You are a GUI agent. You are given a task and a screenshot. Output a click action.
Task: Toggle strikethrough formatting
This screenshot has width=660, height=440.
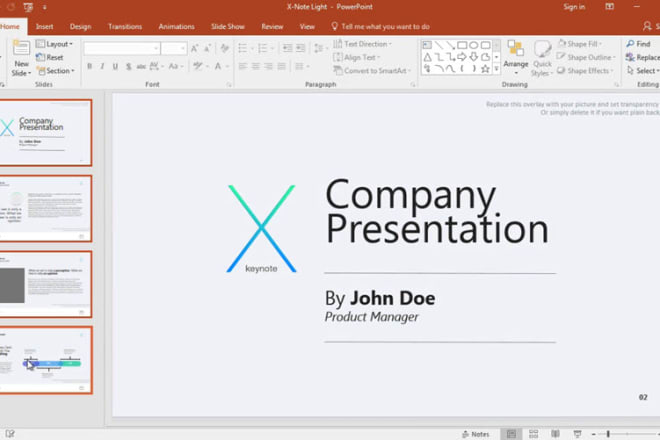[x=141, y=67]
